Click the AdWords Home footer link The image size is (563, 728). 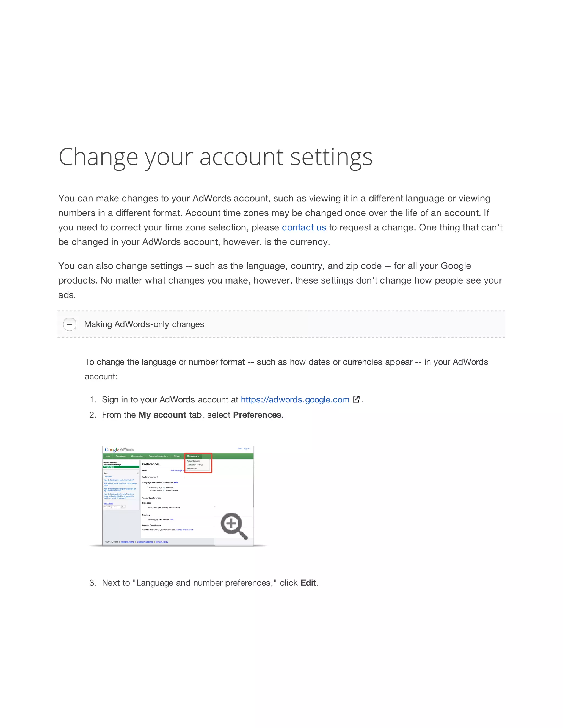click(127, 542)
